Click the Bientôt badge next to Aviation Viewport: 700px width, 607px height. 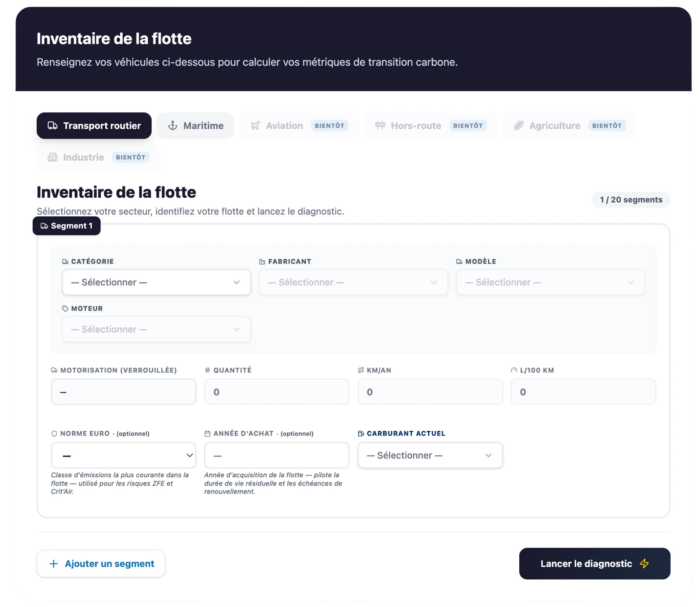(329, 126)
